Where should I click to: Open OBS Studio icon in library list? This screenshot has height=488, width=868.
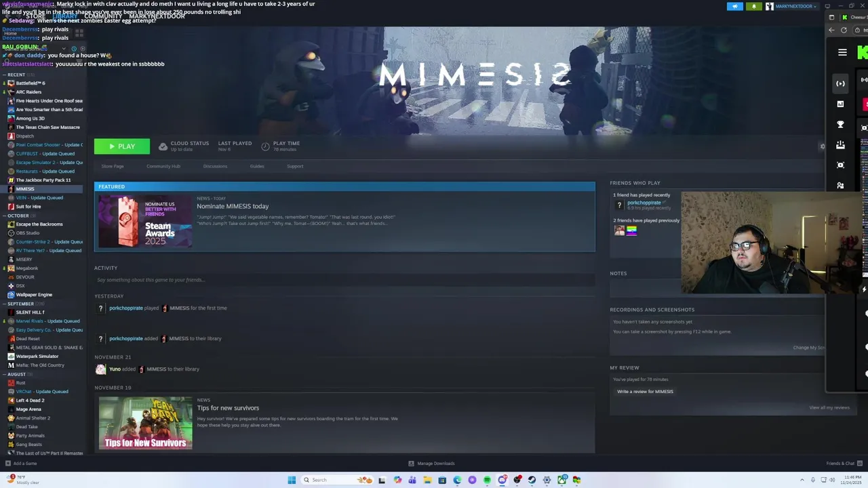(11, 232)
